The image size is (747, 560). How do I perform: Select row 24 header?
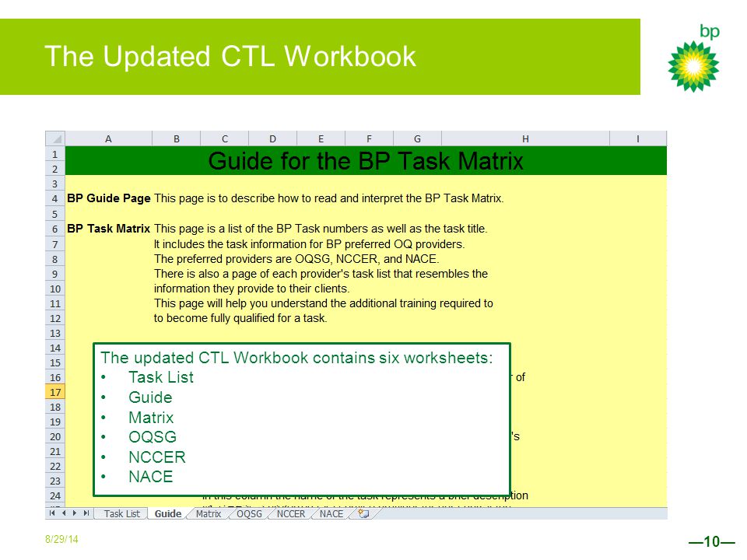(x=55, y=495)
